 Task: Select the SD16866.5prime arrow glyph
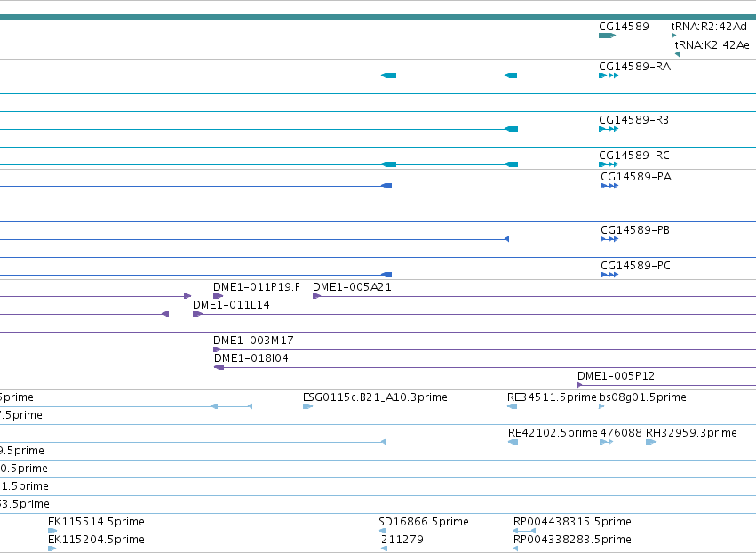(382, 531)
